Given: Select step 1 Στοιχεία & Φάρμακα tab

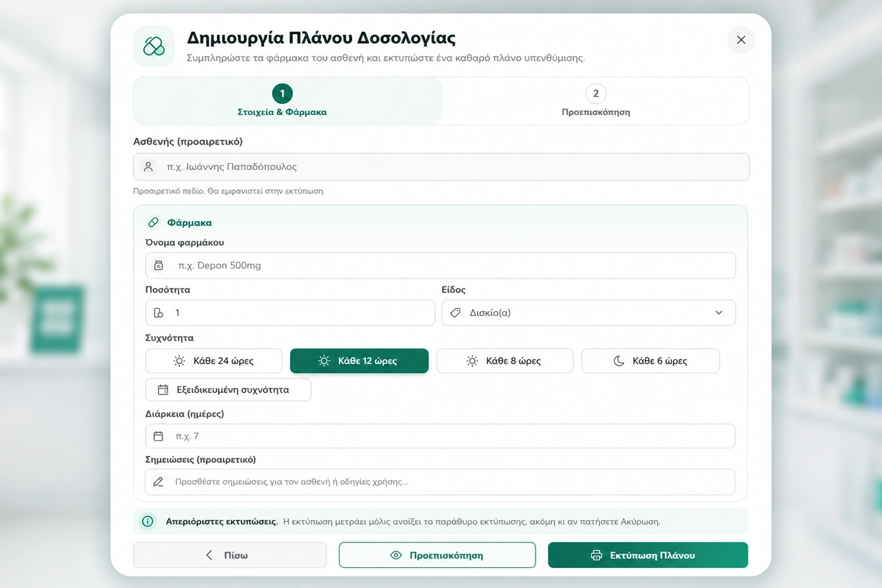Looking at the screenshot, I should pyautogui.click(x=287, y=101).
